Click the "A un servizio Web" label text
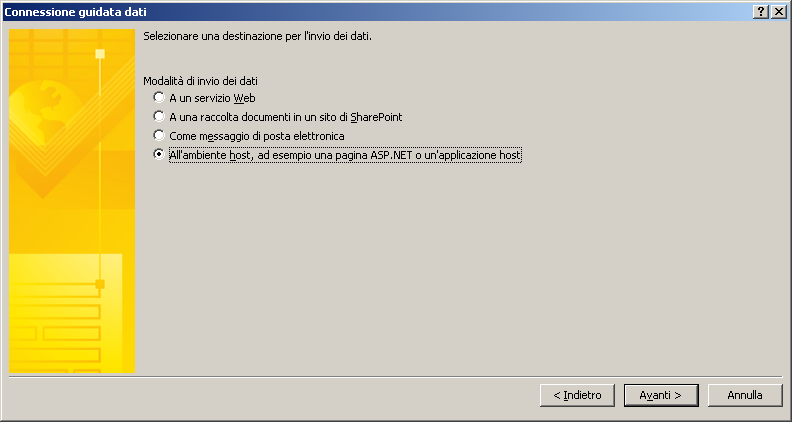The height and width of the screenshot is (422, 792). click(212, 98)
